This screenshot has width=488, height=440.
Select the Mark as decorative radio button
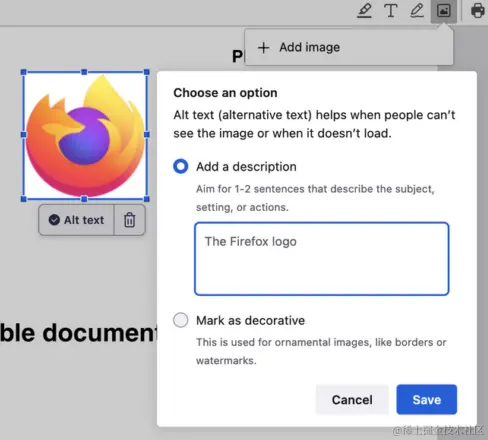click(181, 320)
